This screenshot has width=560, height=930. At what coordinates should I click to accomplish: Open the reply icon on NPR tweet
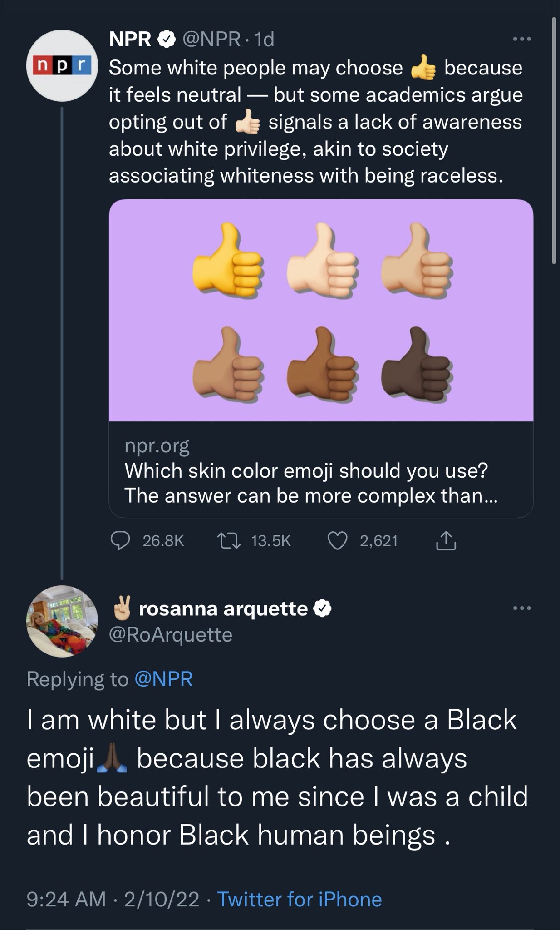(x=121, y=540)
